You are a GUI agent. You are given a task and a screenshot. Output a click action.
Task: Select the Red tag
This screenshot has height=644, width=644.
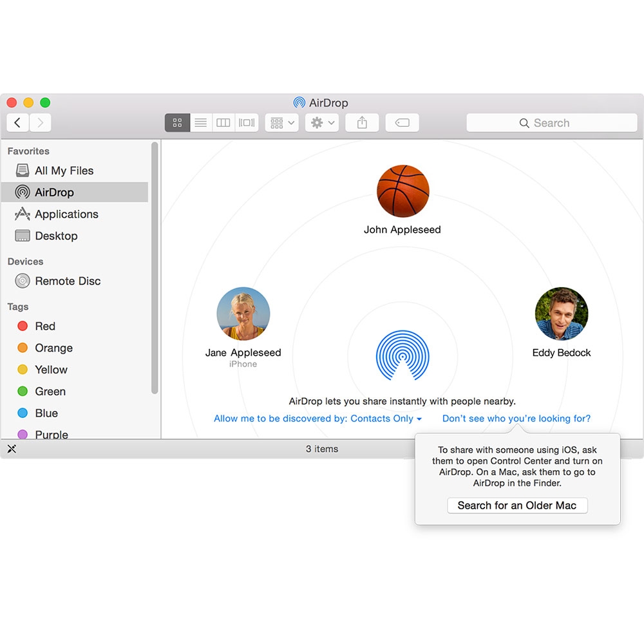point(75,326)
